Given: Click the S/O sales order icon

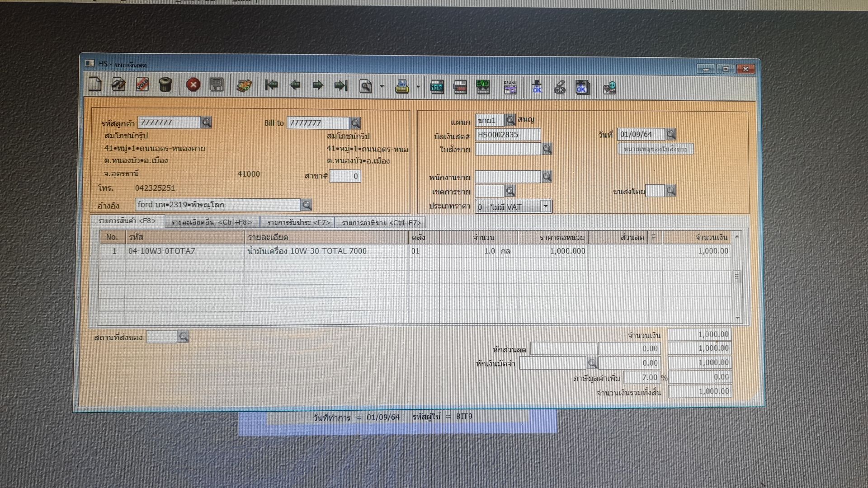Looking at the screenshot, I should (483, 87).
